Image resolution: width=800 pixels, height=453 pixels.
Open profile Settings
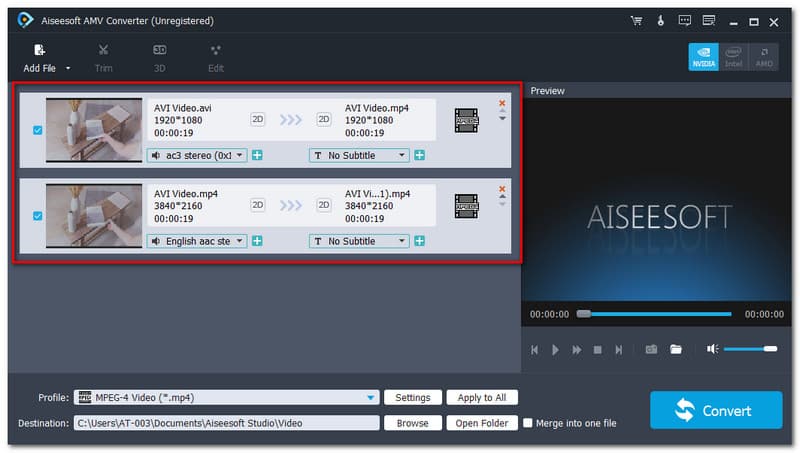(413, 397)
